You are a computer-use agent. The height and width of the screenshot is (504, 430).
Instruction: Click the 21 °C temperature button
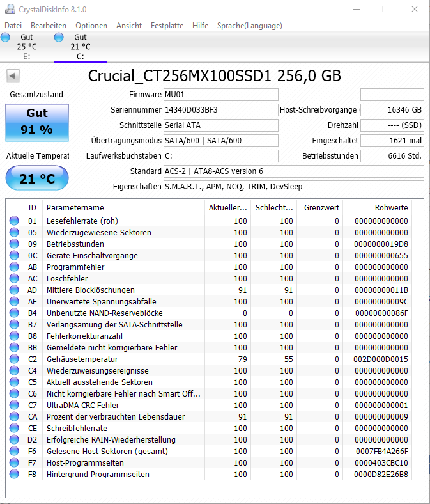37,178
